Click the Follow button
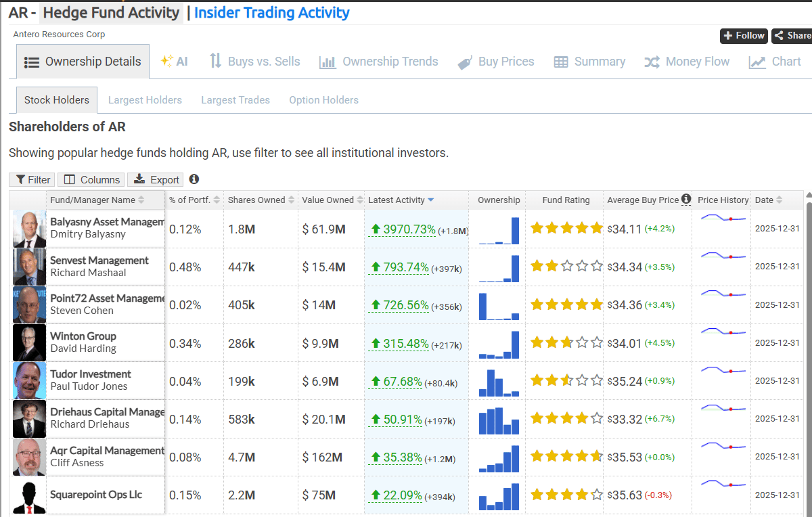 (x=743, y=36)
